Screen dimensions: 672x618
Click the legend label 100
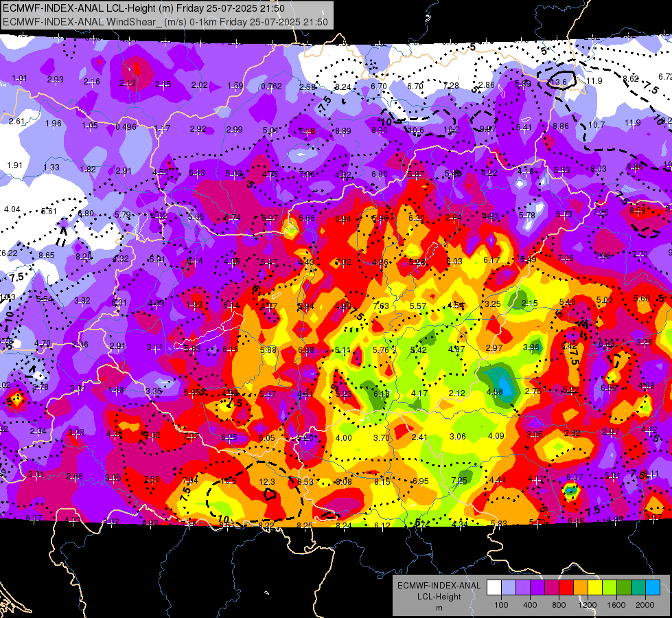point(501,605)
